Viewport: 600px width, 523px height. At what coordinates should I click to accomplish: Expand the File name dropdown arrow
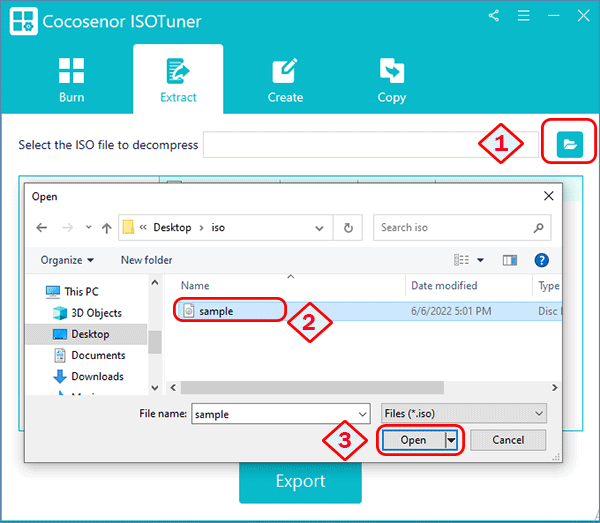pyautogui.click(x=362, y=414)
